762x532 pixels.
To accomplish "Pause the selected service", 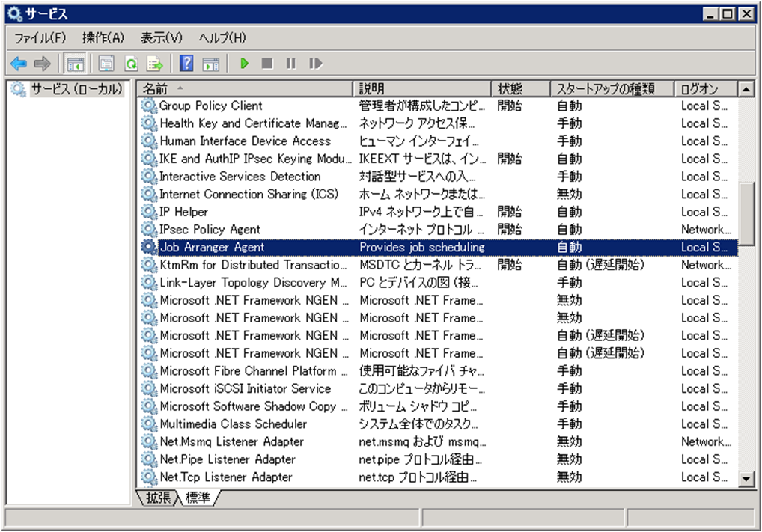I will [290, 64].
